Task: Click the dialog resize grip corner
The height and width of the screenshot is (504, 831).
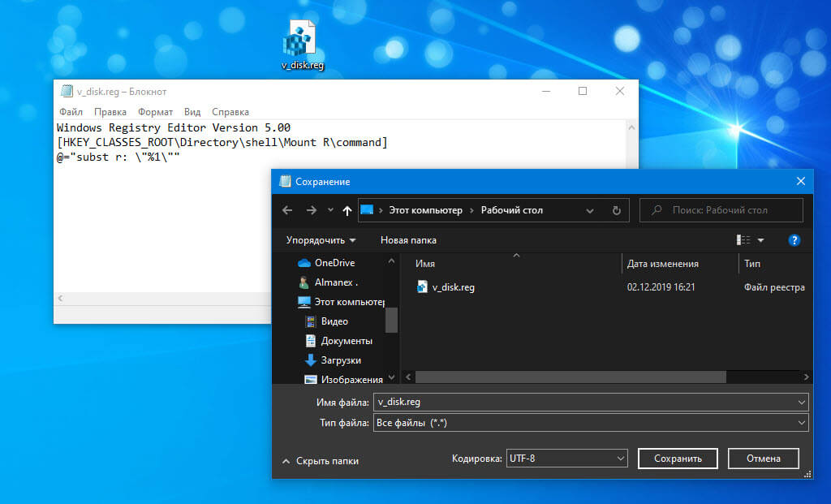Action: (x=807, y=474)
